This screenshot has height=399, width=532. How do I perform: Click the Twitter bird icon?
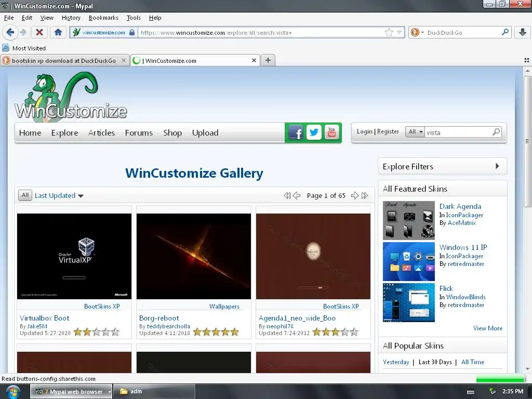(314, 132)
